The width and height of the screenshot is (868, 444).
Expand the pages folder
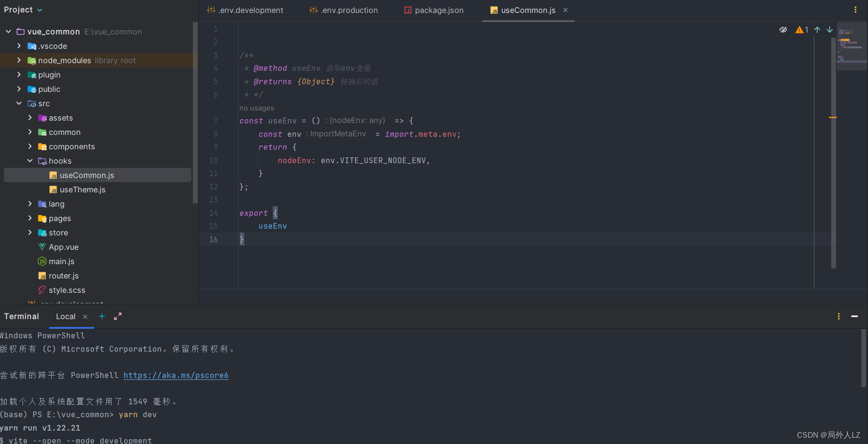coord(30,218)
